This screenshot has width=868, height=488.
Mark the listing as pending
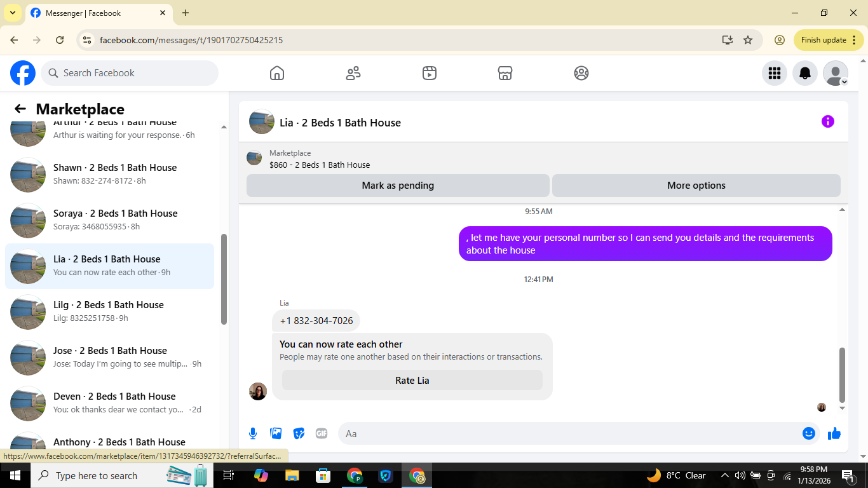click(x=398, y=186)
